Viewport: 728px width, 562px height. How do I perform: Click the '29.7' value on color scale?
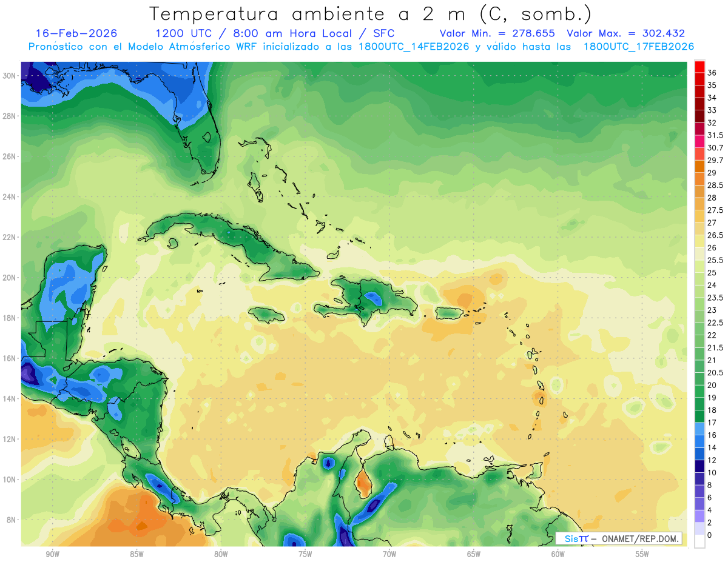[715, 160]
